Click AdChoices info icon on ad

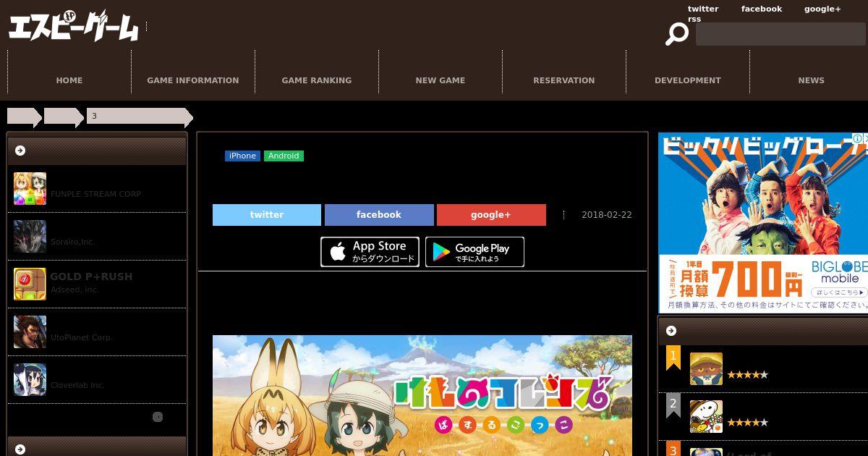point(856,138)
